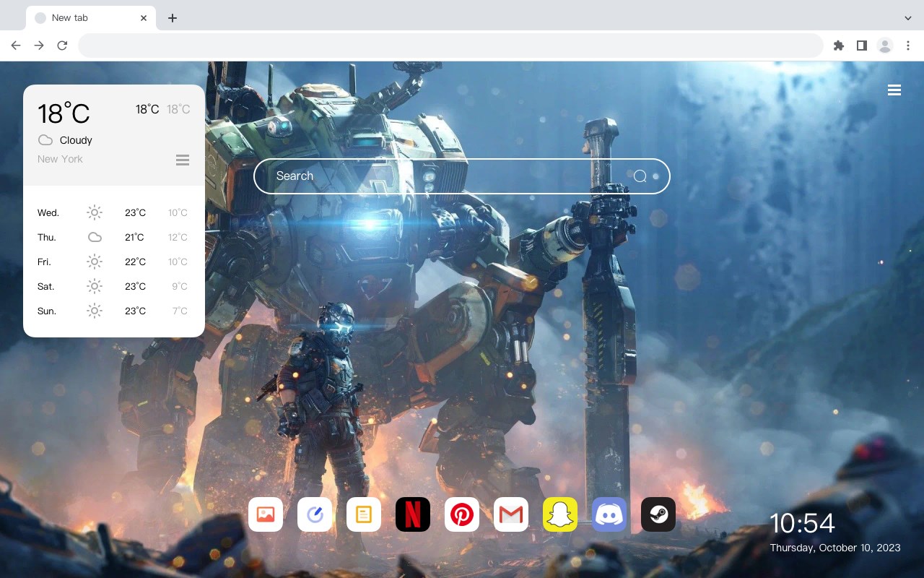924x578 pixels.
Task: Go forward in browser history
Action: pos(39,46)
